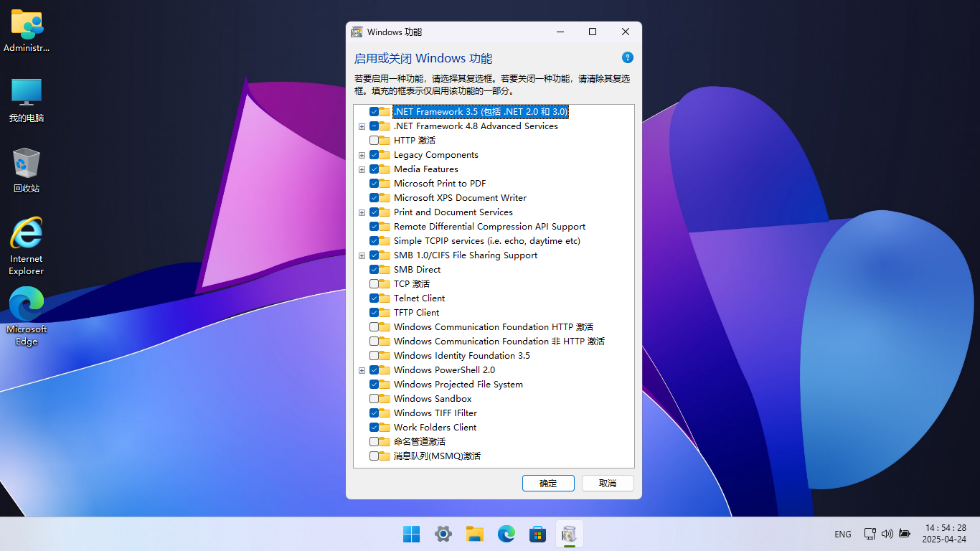The height and width of the screenshot is (551, 980).
Task: Uncheck the SMB Direct checkbox
Action: click(x=374, y=270)
